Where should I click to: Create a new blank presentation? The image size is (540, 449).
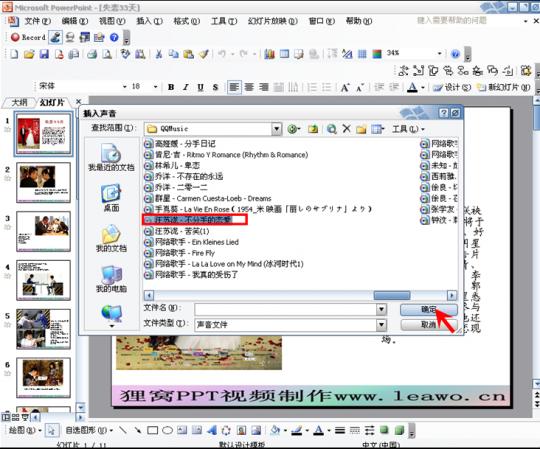(14, 54)
